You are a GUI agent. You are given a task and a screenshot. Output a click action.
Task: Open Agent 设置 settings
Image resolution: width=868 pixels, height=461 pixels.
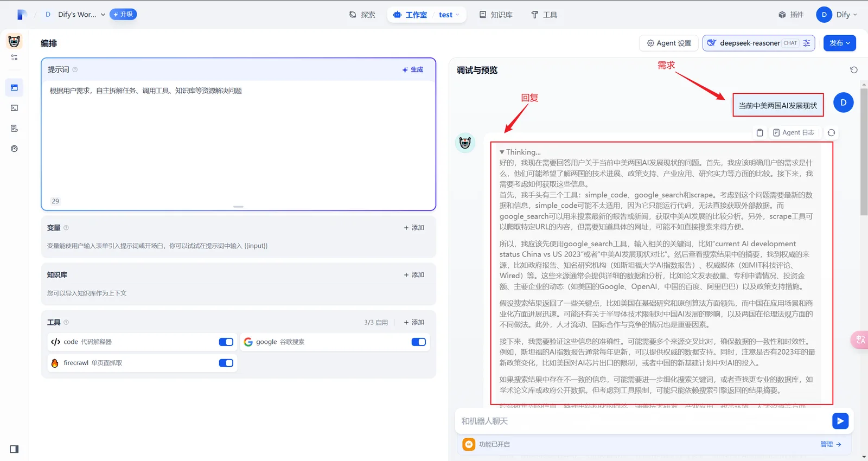(669, 43)
